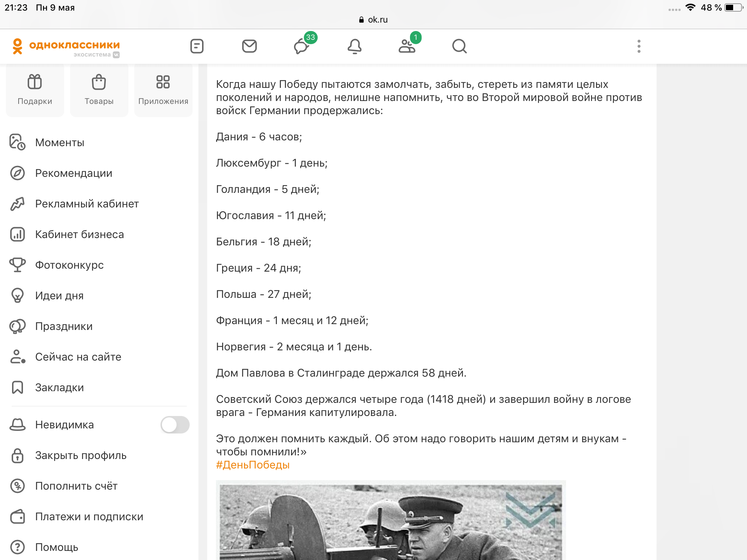Viewport: 747px width, 560px height.
Task: Open friends icon with 1 badge
Action: pos(407,46)
